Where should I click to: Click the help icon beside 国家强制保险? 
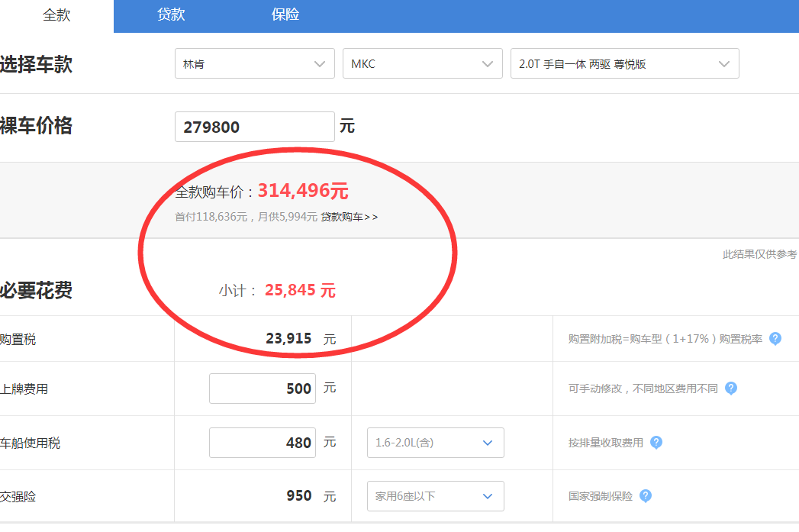[646, 496]
